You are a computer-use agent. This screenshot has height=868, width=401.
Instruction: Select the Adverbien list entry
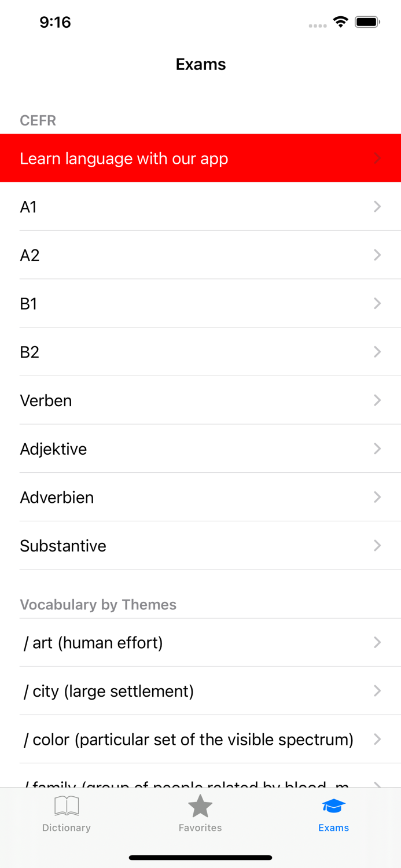(200, 497)
